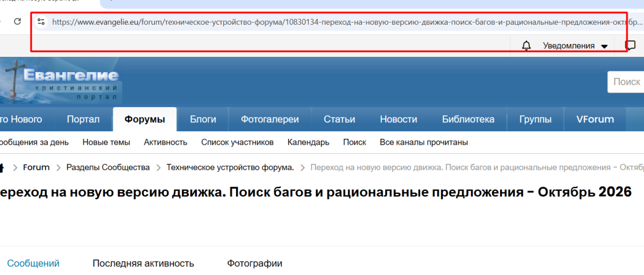This screenshot has height=275, width=644.
Task: Open the Активность link
Action: point(165,142)
